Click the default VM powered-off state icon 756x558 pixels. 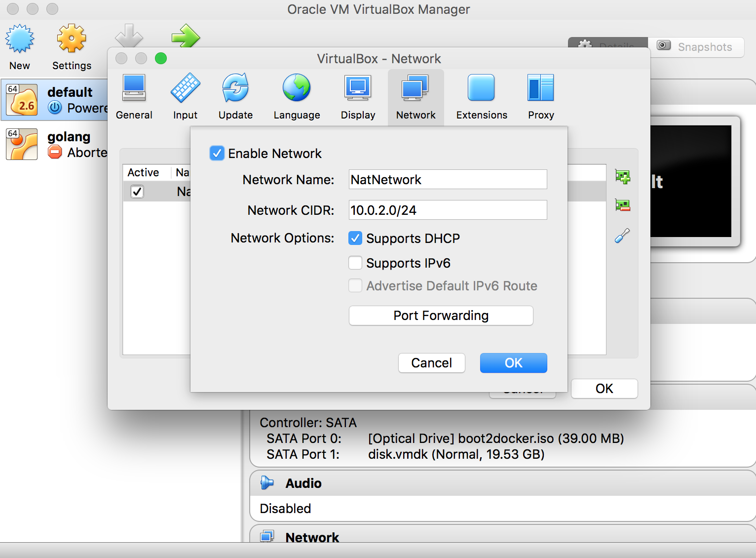(55, 107)
